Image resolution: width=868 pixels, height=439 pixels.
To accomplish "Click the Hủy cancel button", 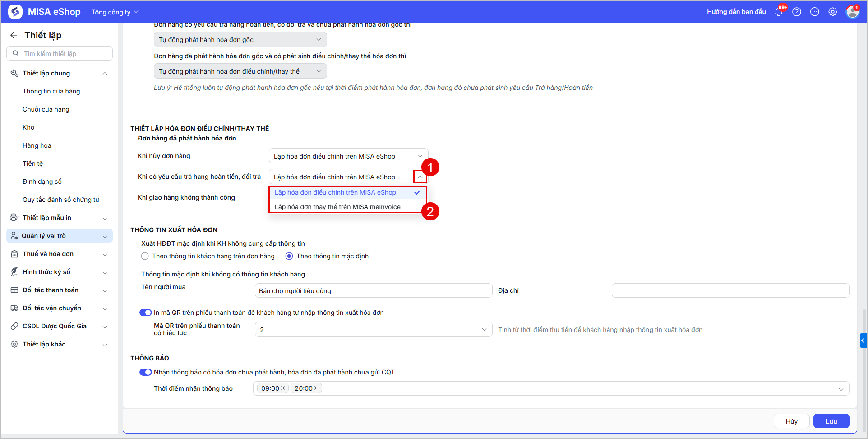I will click(x=791, y=421).
